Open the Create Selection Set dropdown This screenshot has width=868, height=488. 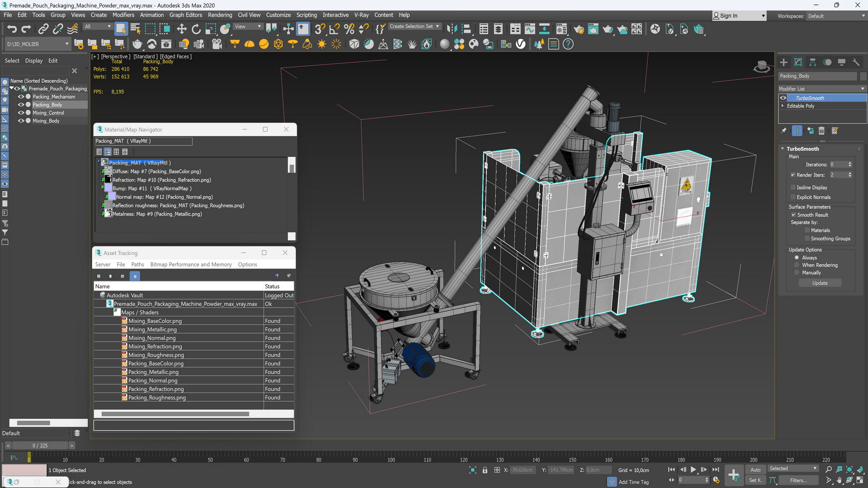[414, 27]
